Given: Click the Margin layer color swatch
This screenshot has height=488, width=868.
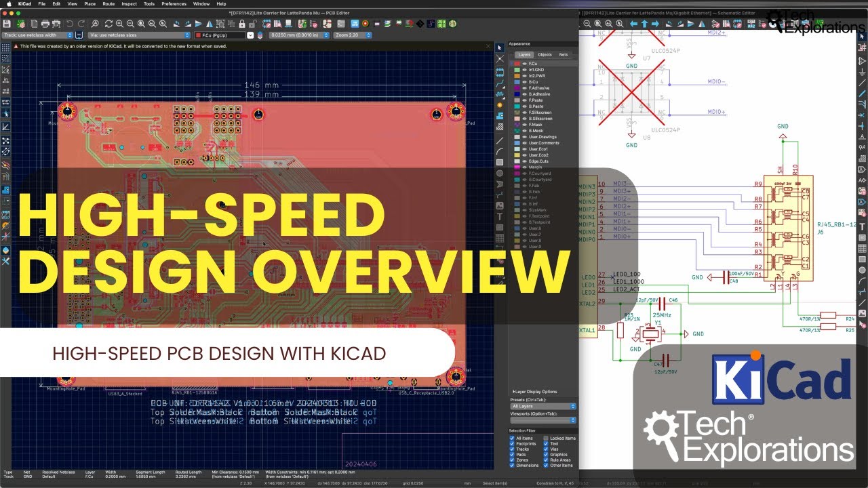Looking at the screenshot, I should tap(517, 167).
